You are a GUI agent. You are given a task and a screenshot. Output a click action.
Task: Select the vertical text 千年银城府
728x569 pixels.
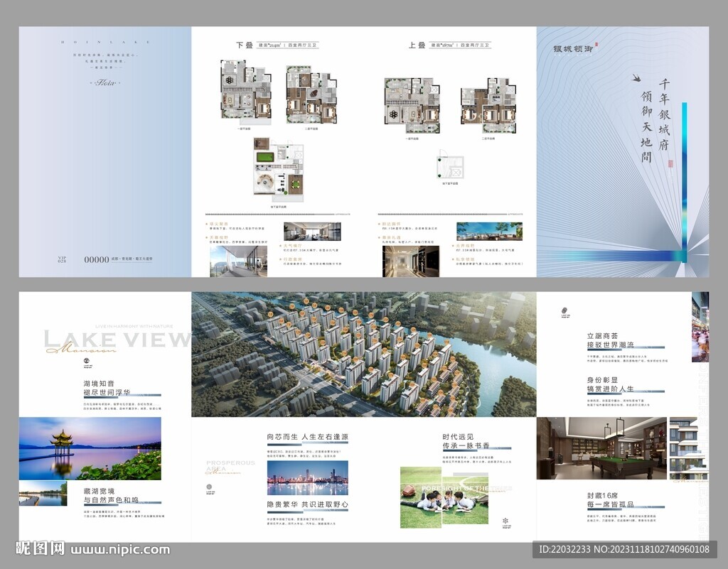point(664,114)
